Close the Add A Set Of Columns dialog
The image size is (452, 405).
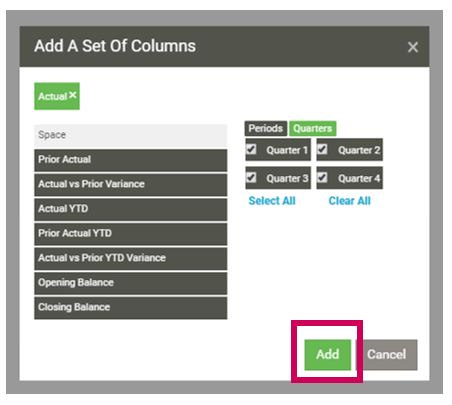413,47
